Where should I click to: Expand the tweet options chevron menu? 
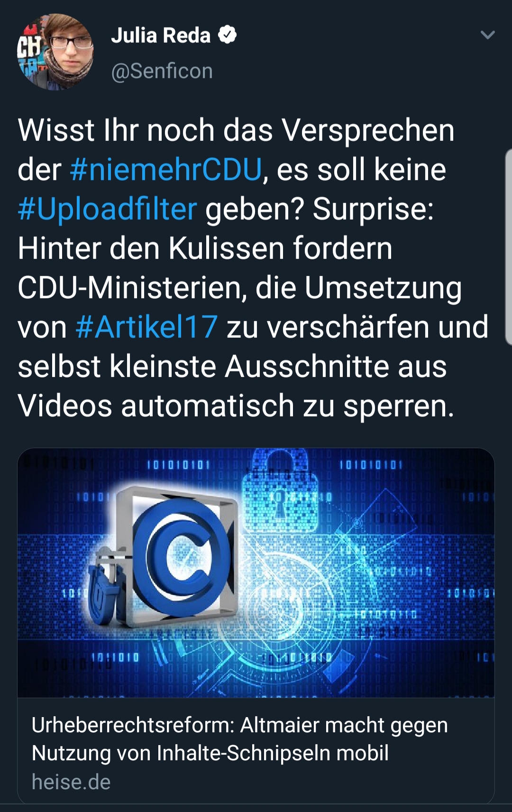[x=487, y=35]
